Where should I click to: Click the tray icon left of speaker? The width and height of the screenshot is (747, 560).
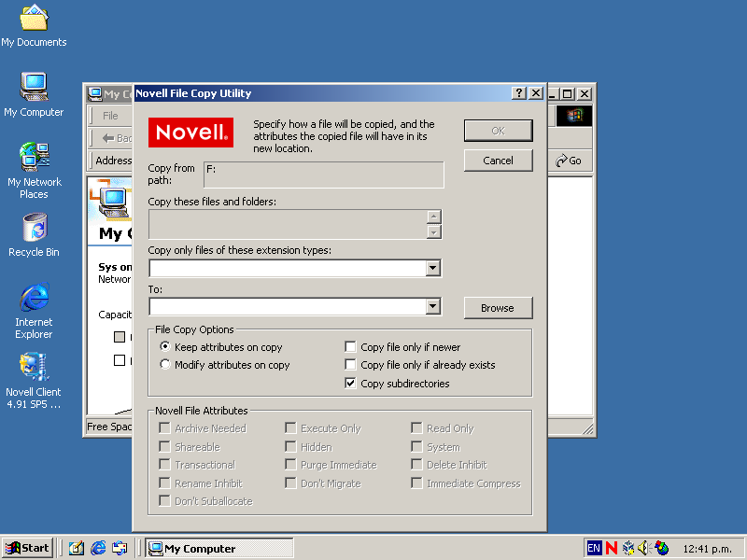[628, 548]
